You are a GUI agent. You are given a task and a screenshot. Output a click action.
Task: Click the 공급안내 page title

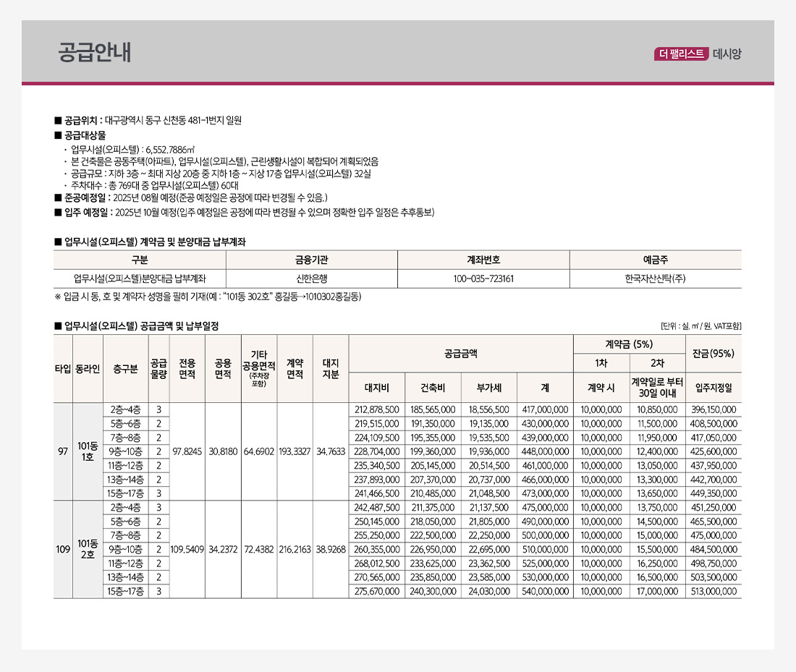point(94,53)
